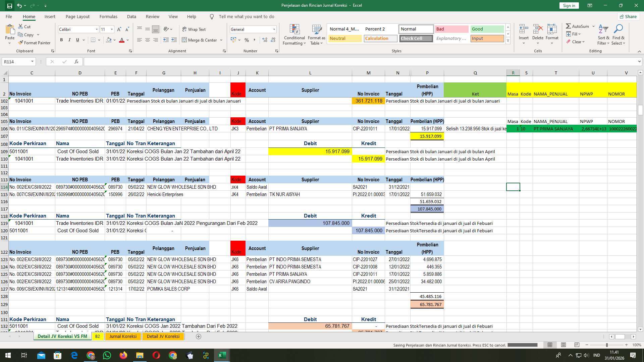Click the Format Painter
Screen dimensions: 644x362
[35, 43]
